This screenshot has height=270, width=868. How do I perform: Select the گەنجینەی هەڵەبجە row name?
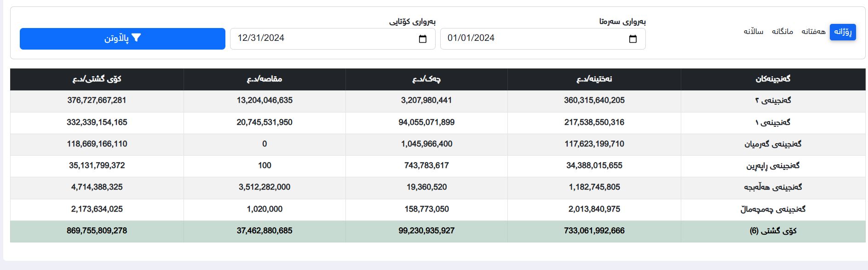[x=773, y=187]
